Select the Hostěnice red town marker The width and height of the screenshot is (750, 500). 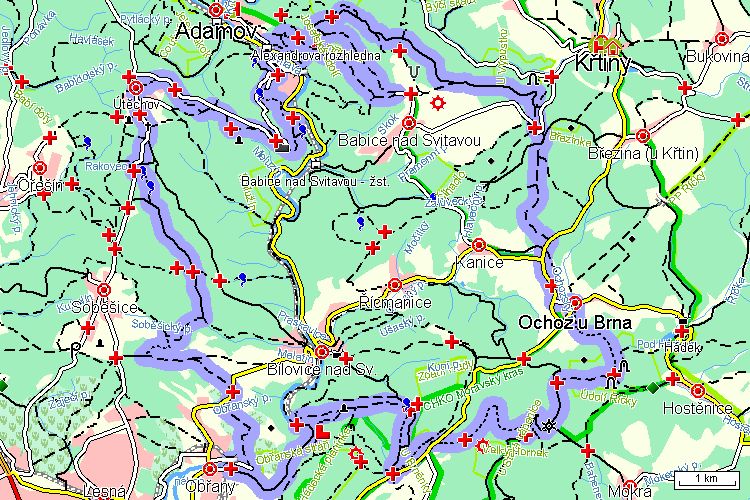coord(698,391)
